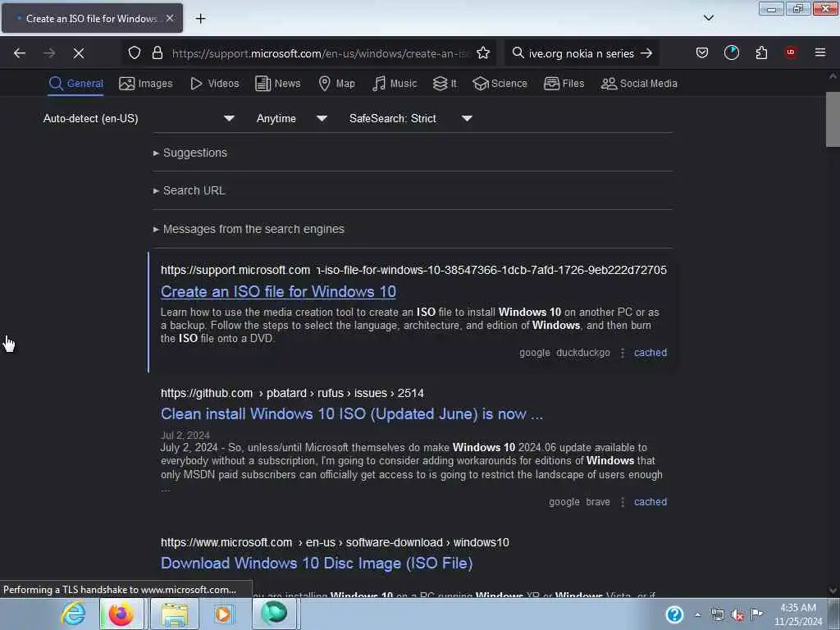Viewport: 840px width, 630px height.
Task: Expand the Search URL section
Action: [x=189, y=190]
